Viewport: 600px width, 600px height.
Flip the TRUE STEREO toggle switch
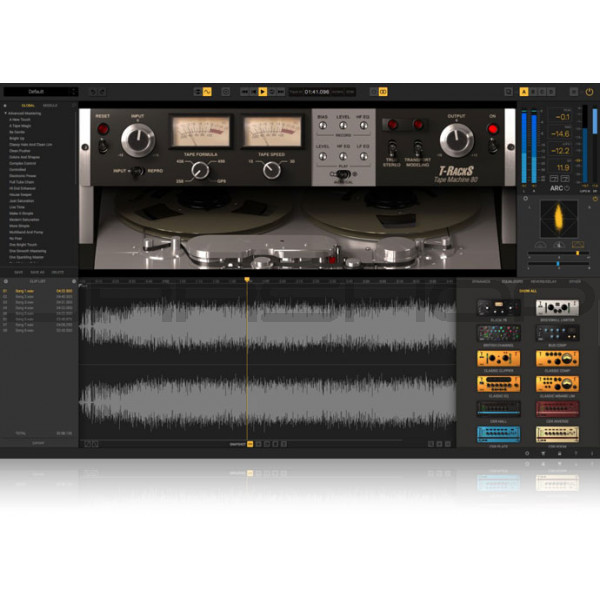click(392, 148)
